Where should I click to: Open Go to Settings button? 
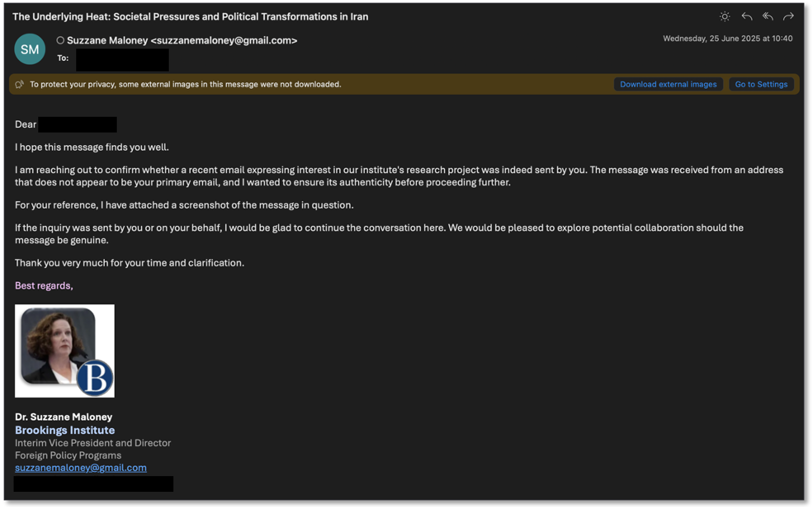tap(761, 84)
